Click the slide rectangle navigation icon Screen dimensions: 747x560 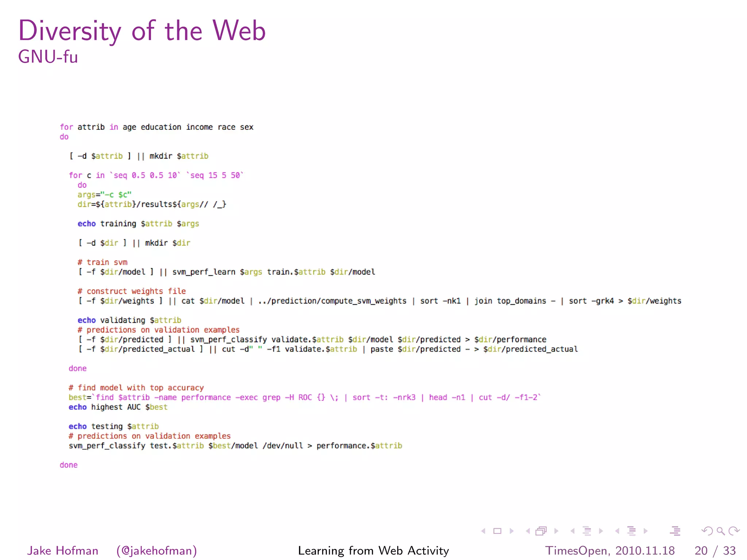[x=497, y=531]
